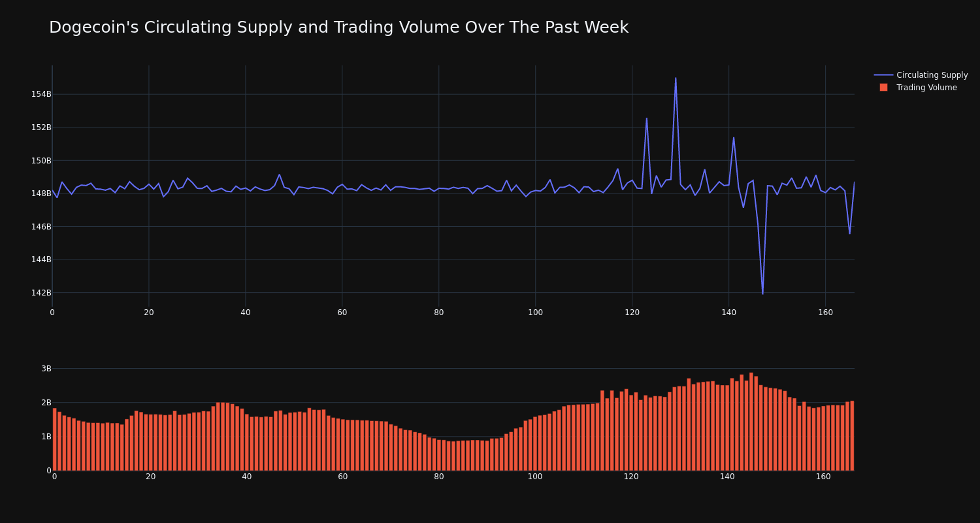Click the lowest supply dip near 142B
The width and height of the screenshot is (980, 523).
(x=762, y=294)
